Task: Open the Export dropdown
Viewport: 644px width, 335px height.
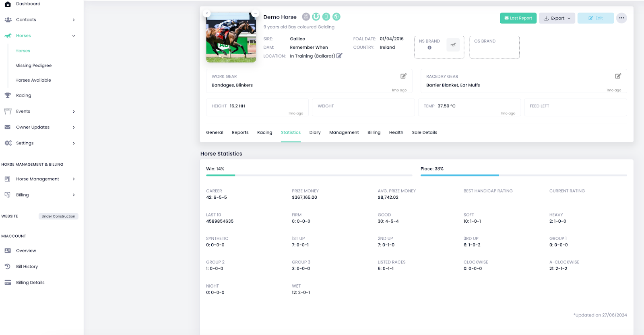Action: 557,18
